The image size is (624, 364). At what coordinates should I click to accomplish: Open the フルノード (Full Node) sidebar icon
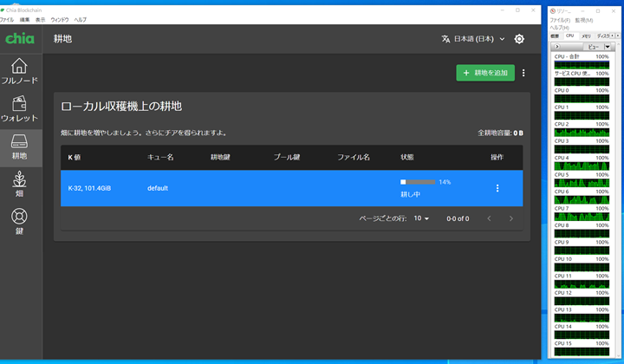[x=19, y=72]
